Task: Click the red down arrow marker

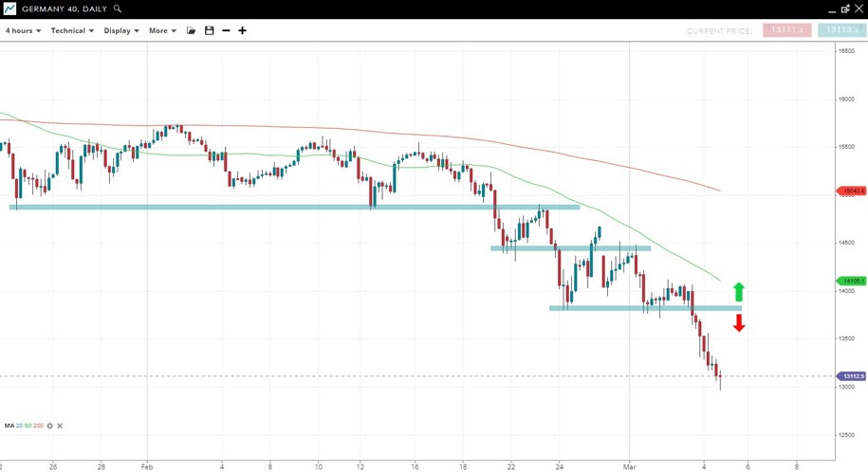Action: [x=739, y=323]
